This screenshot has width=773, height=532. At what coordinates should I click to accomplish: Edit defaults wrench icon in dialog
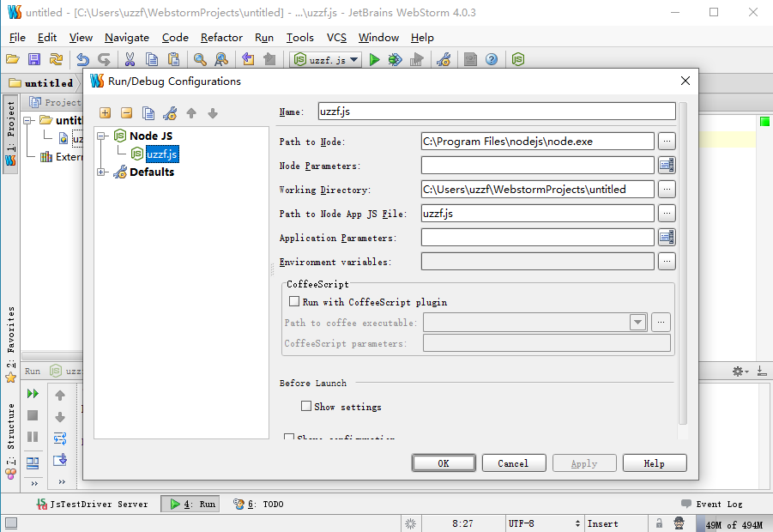tap(170, 113)
